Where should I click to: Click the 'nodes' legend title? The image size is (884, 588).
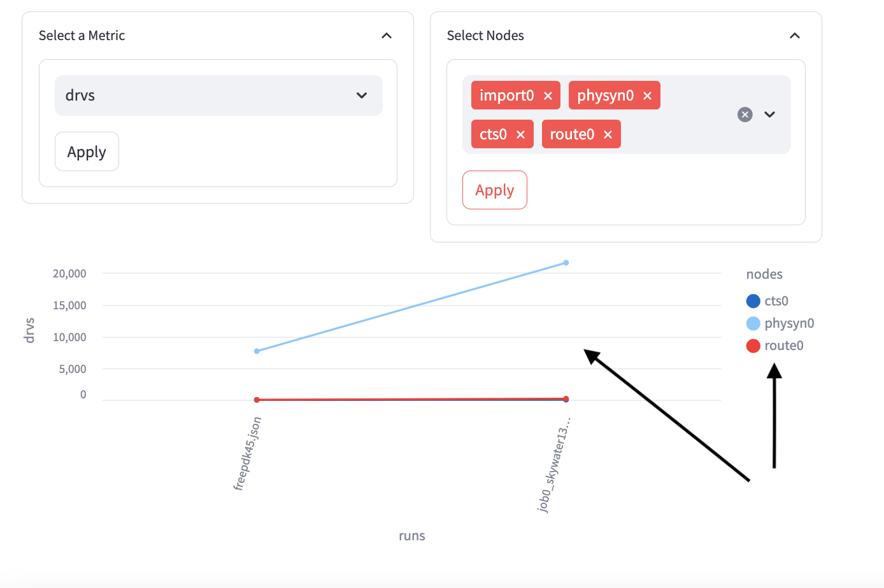764,274
